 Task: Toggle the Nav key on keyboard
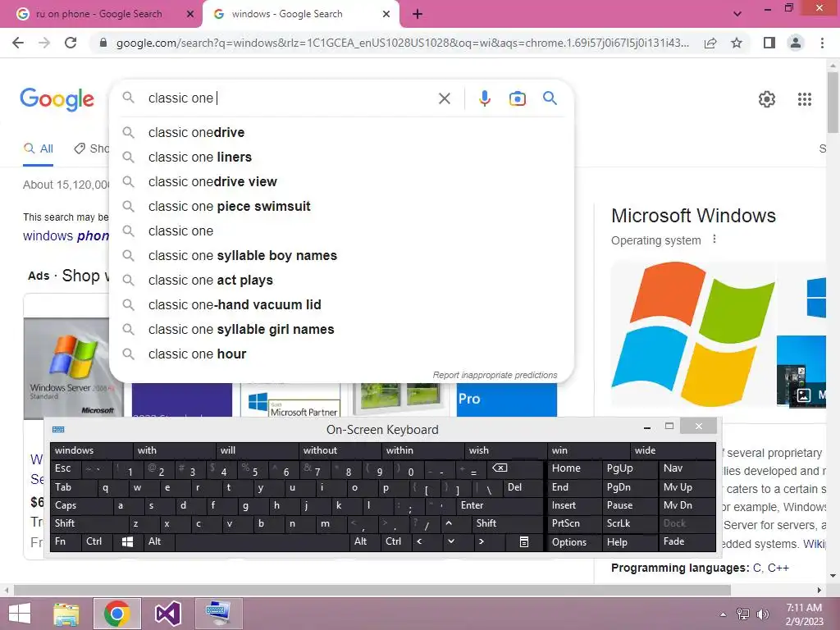pos(687,468)
